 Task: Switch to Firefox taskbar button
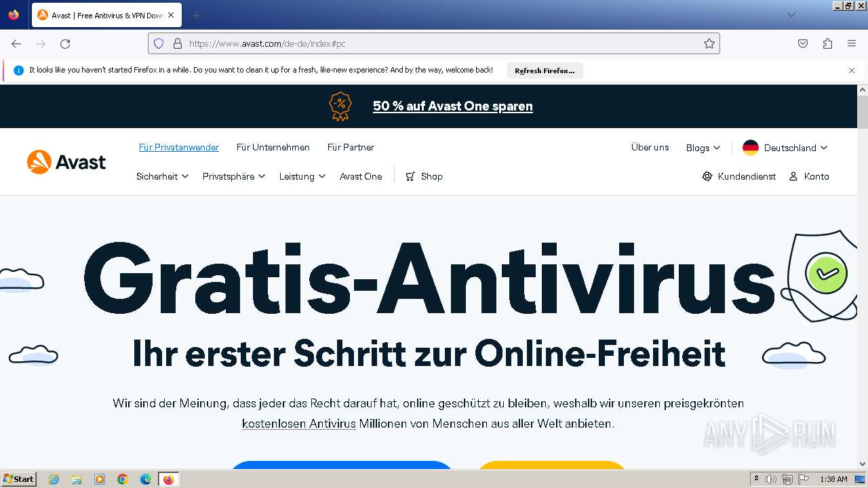[x=168, y=479]
